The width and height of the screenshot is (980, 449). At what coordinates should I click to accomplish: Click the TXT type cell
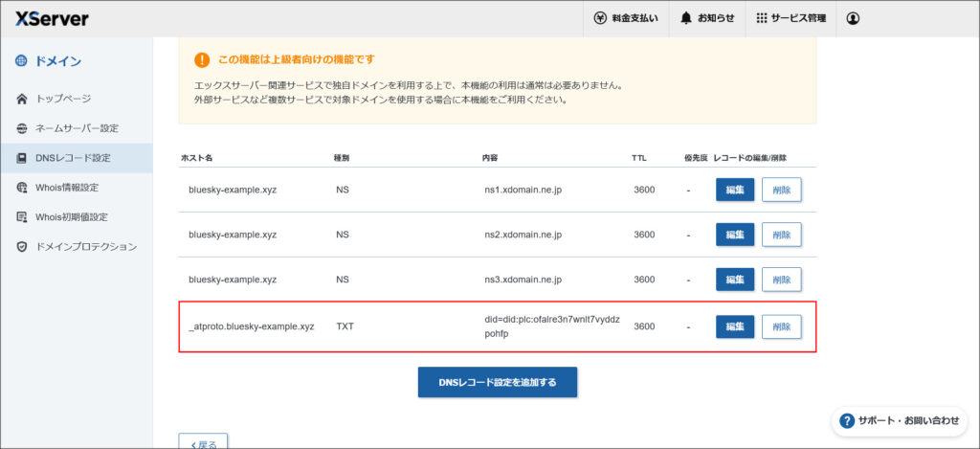[345, 326]
